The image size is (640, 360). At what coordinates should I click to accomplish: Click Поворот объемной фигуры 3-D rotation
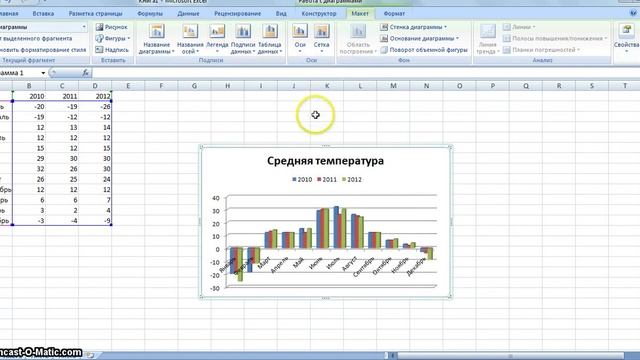coord(424,50)
